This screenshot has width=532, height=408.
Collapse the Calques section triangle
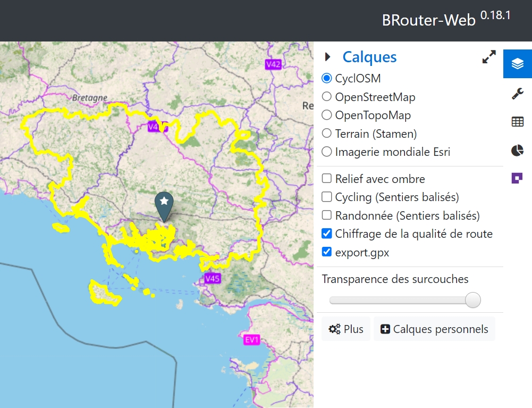click(328, 57)
